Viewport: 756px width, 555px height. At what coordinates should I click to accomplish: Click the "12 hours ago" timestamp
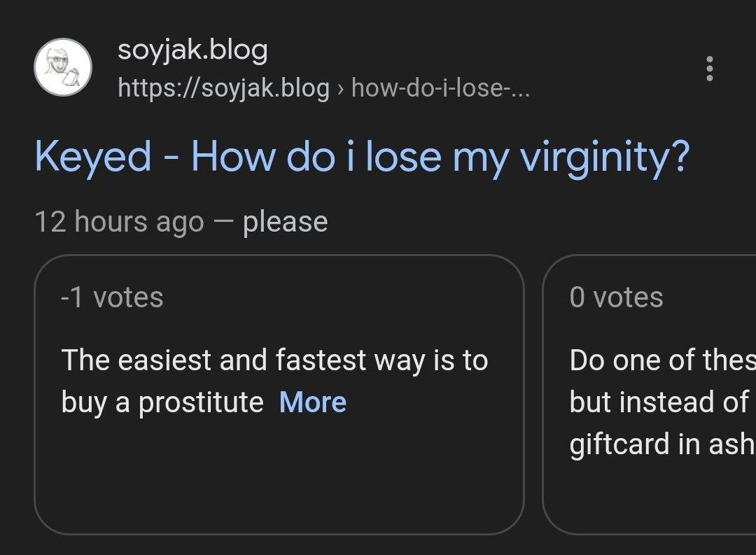tap(119, 222)
